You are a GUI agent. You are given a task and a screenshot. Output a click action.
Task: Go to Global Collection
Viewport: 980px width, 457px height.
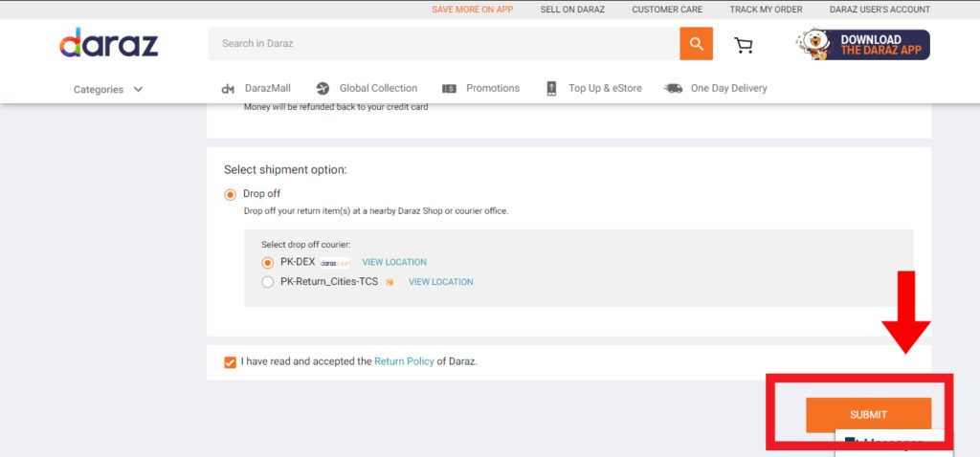coord(378,88)
